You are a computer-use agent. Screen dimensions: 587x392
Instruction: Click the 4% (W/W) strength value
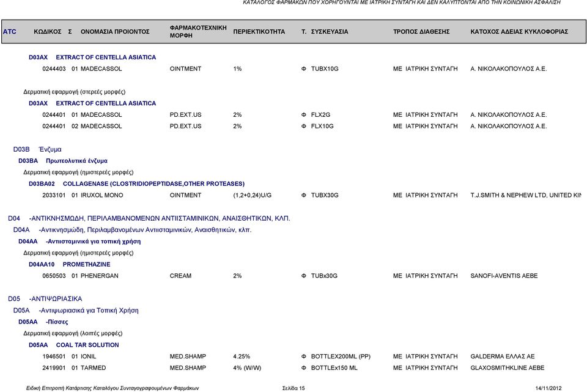[x=247, y=368]
